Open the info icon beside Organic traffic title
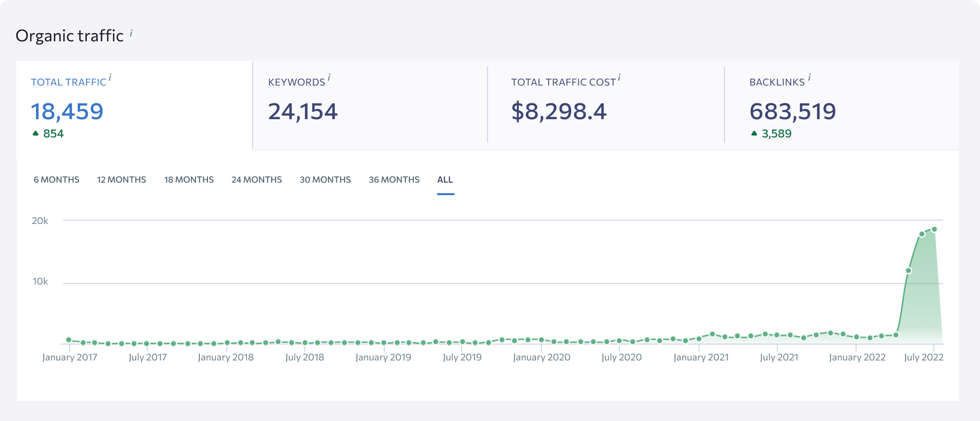Screen dimensions: 980x421 click(x=131, y=33)
